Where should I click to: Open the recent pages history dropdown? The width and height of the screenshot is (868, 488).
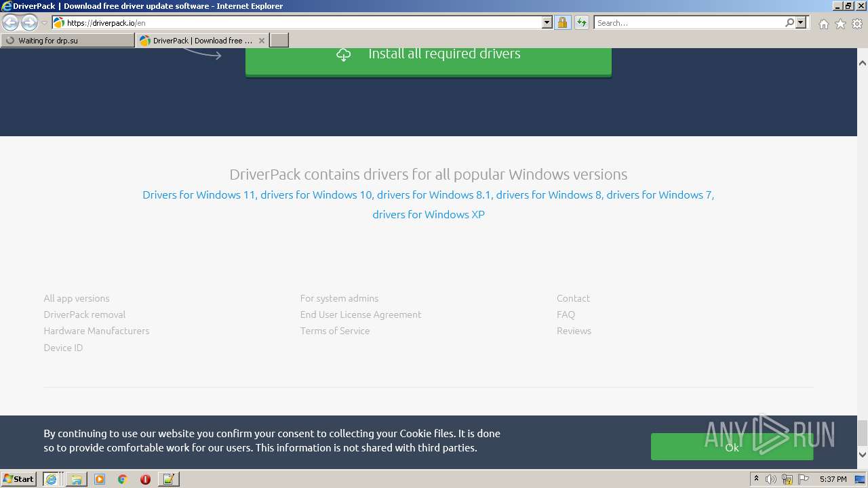click(x=44, y=23)
